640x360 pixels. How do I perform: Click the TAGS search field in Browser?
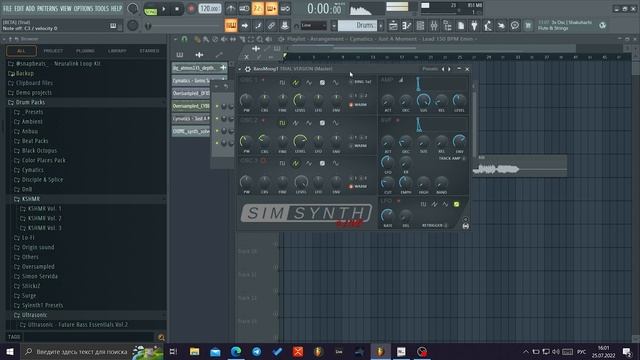click(x=88, y=337)
